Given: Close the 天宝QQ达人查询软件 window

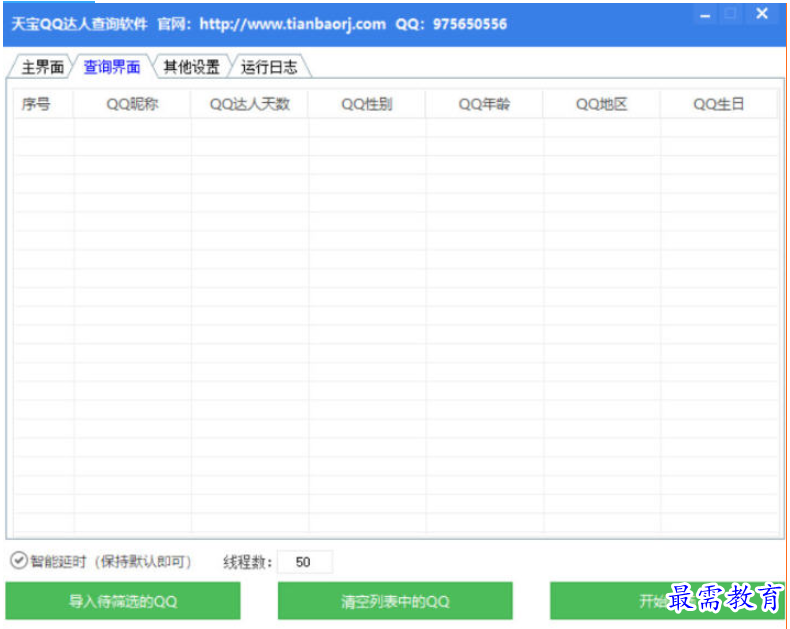Looking at the screenshot, I should click(x=762, y=14).
